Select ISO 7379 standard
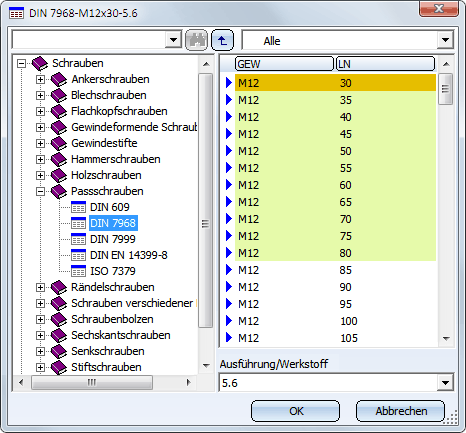 113,271
